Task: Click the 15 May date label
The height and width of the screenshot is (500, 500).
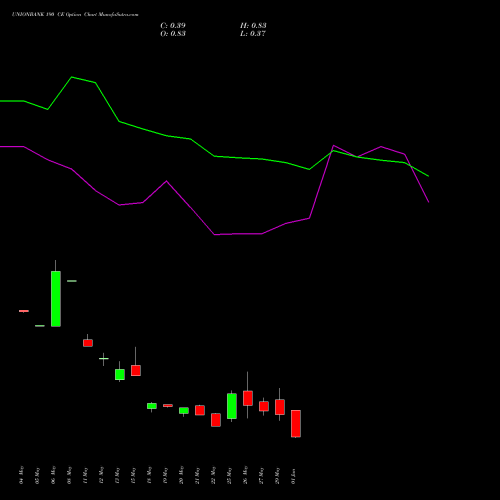Action: (134, 475)
